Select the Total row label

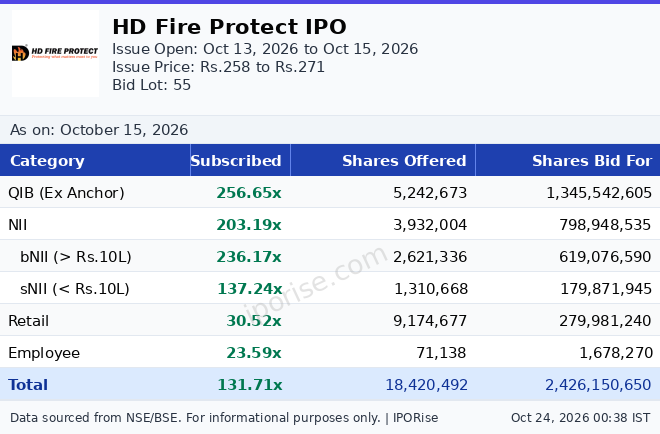click(28, 385)
